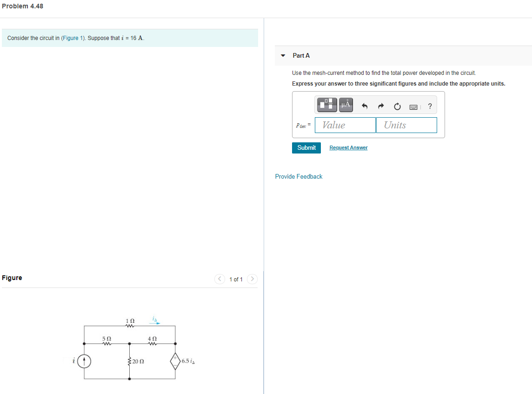This screenshot has height=394, width=532.
Task: Click Problem 4.48 heading
Action: 22,6
